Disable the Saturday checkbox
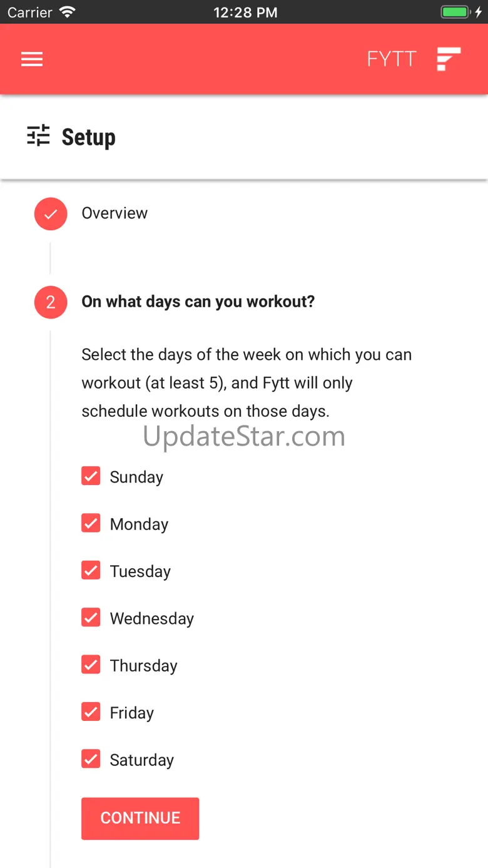Screen dimensions: 488x868 pos(91,759)
